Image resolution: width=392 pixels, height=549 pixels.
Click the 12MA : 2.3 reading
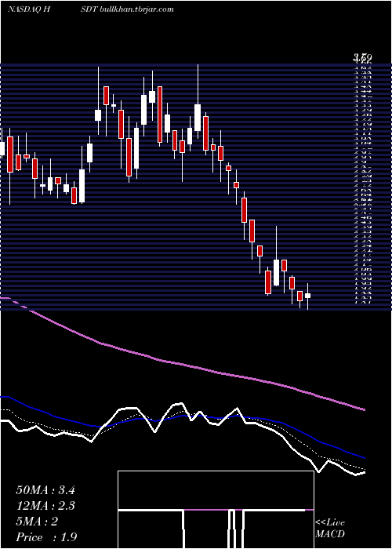(45, 506)
